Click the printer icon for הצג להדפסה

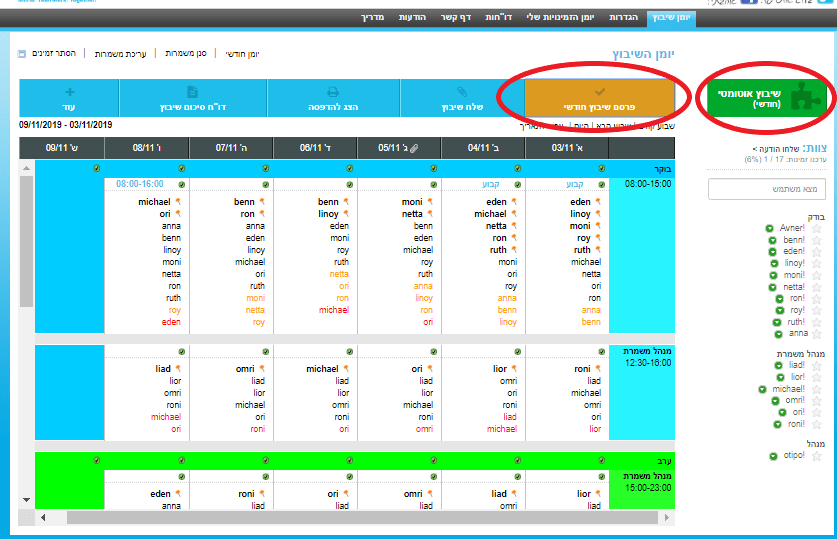point(333,91)
